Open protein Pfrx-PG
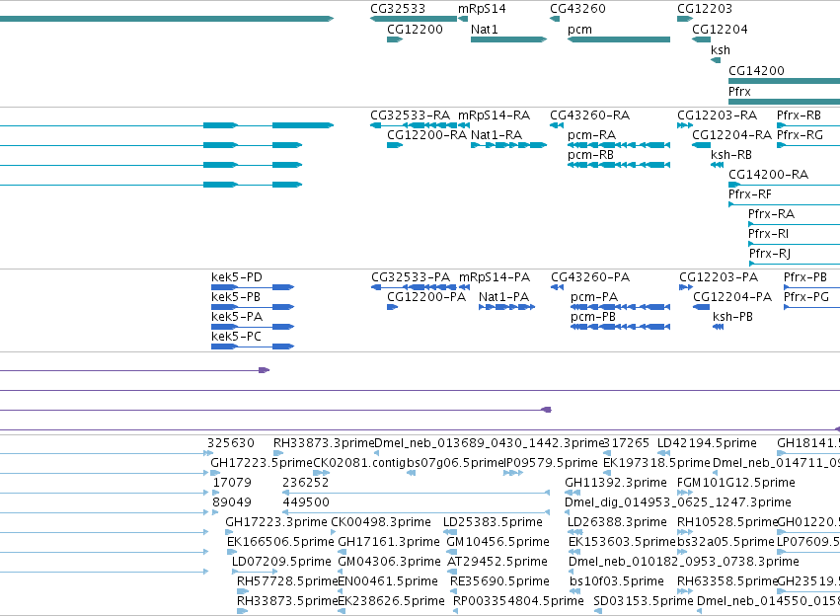840x616 pixels. click(x=806, y=297)
